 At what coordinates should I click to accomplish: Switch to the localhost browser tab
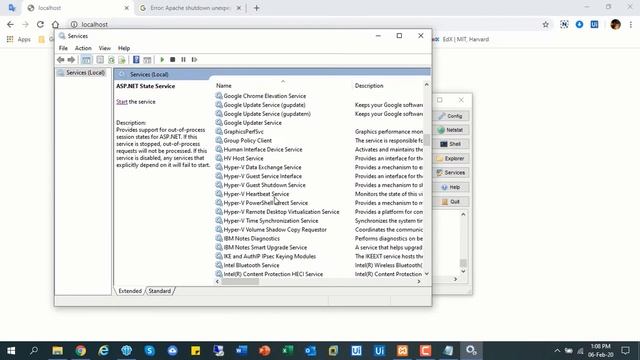[78, 8]
